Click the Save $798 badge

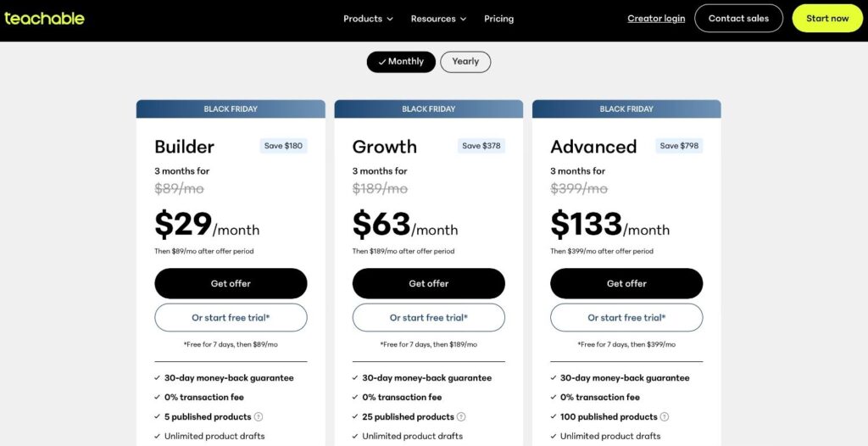coord(679,146)
